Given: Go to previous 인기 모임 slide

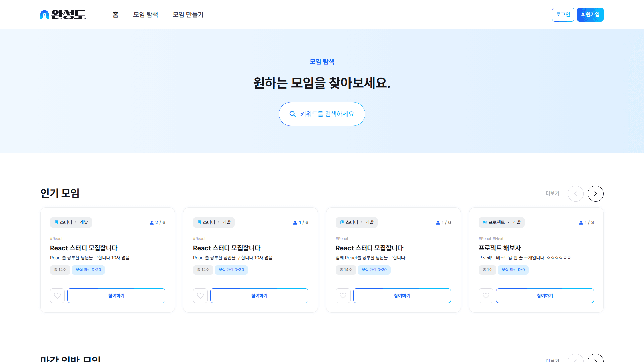Looking at the screenshot, I should pyautogui.click(x=575, y=194).
